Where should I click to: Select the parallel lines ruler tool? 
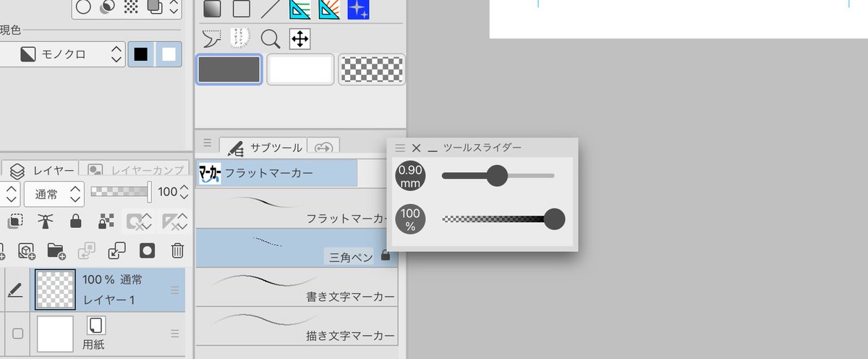point(299,9)
